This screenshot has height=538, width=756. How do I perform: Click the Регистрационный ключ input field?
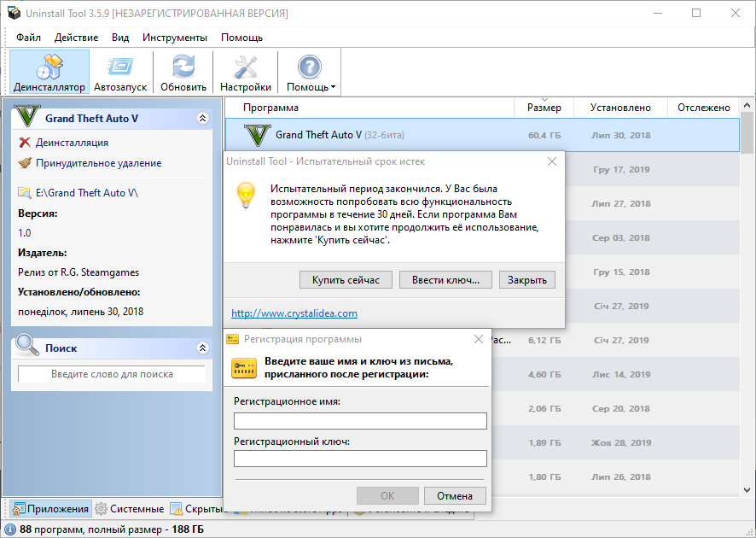pyautogui.click(x=360, y=459)
